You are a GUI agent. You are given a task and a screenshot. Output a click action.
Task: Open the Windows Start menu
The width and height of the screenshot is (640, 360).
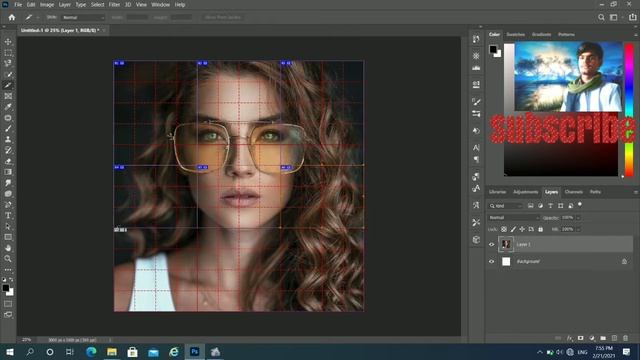click(10, 352)
